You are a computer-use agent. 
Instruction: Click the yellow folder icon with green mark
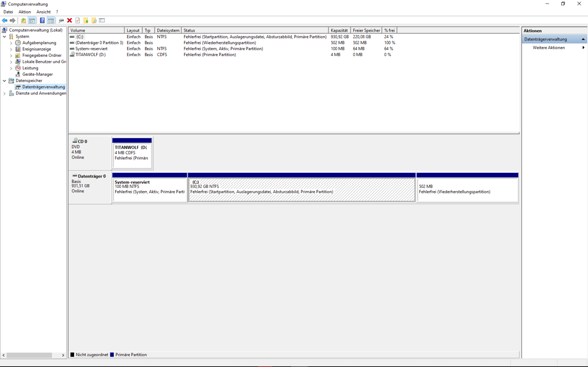pos(86,20)
